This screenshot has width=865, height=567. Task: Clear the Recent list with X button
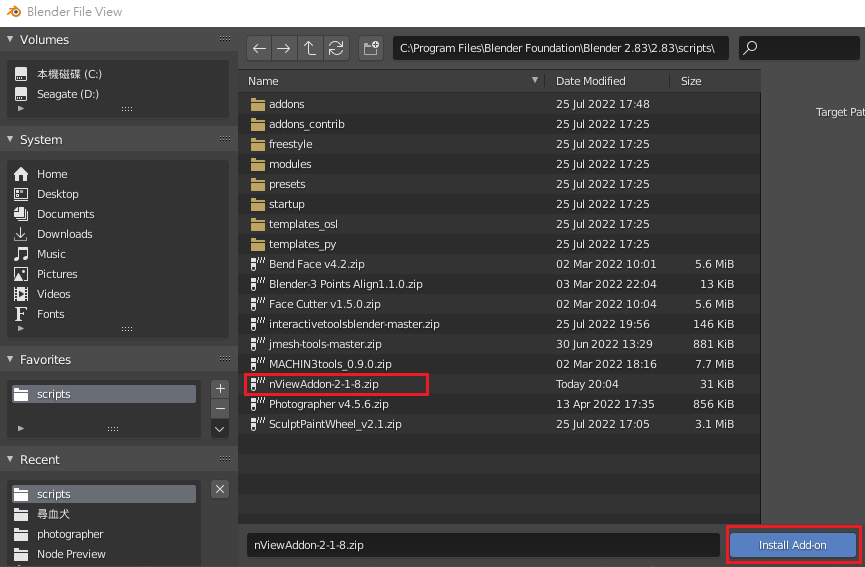220,489
